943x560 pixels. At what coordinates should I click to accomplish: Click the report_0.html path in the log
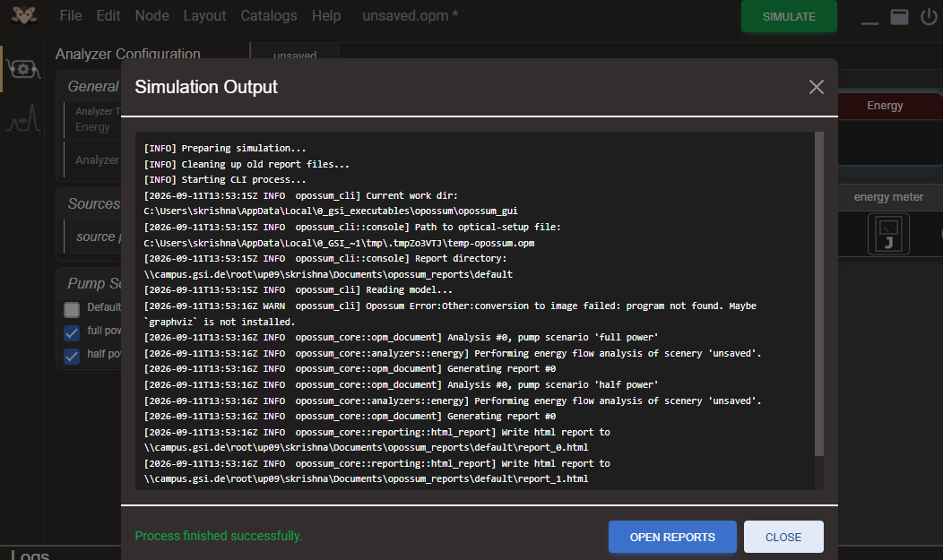pos(367,448)
